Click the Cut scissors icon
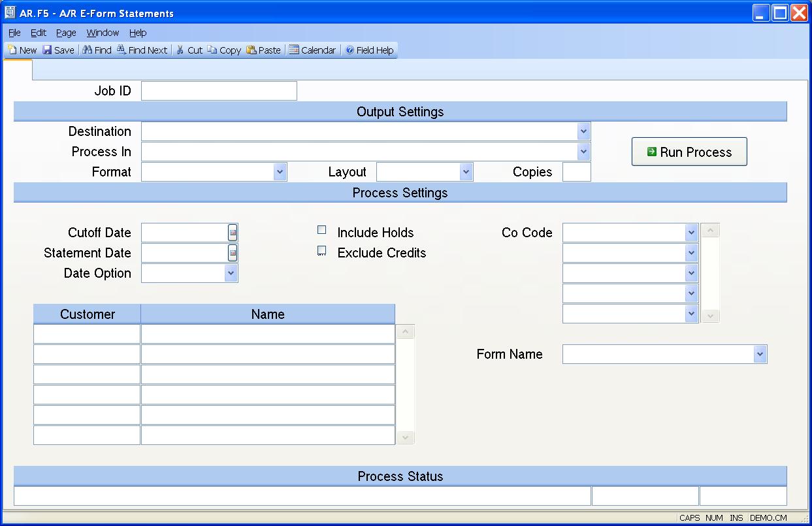812x526 pixels. coord(180,50)
